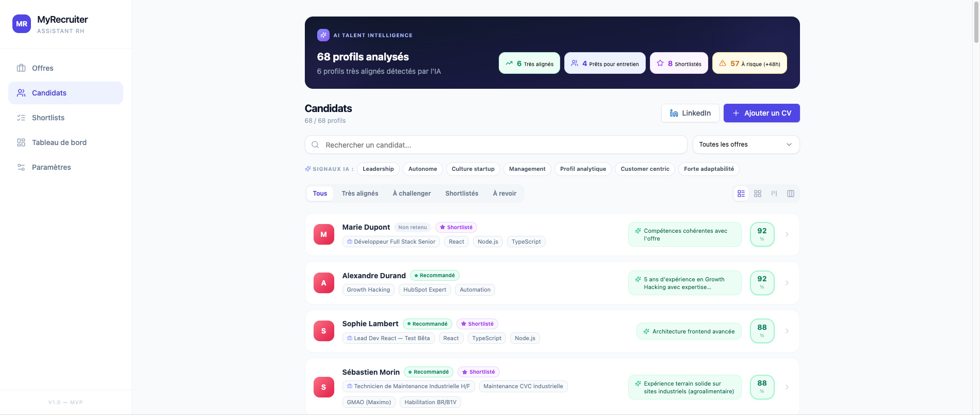Click the Growth Hacking skill tag
Viewport: 980px width, 415px height.
point(368,290)
